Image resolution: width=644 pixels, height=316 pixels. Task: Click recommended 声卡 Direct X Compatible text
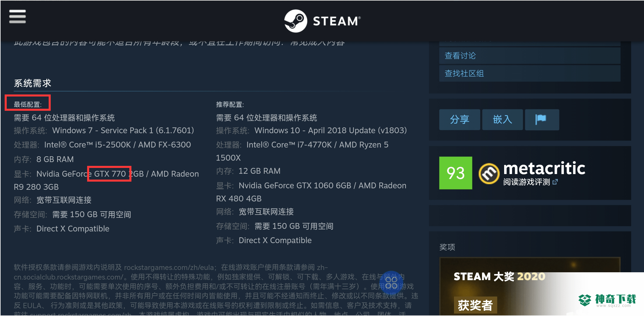[264, 240]
